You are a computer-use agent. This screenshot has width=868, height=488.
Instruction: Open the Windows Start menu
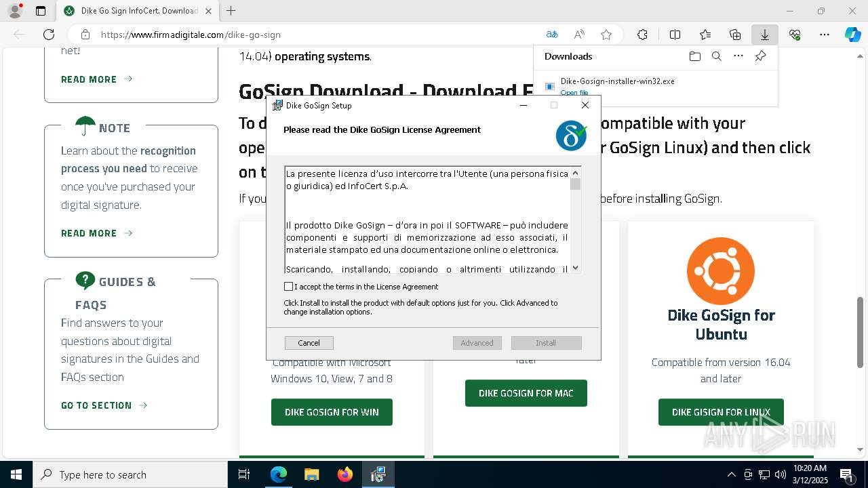pyautogui.click(x=16, y=474)
